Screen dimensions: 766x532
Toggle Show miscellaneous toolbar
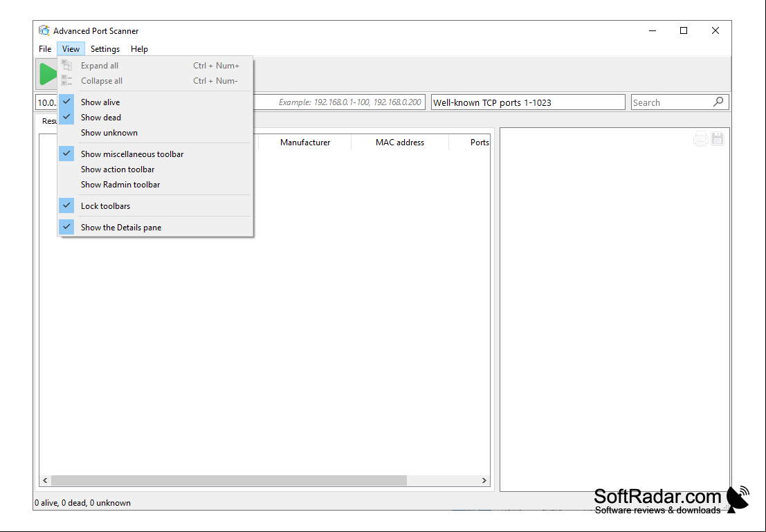[156, 154]
